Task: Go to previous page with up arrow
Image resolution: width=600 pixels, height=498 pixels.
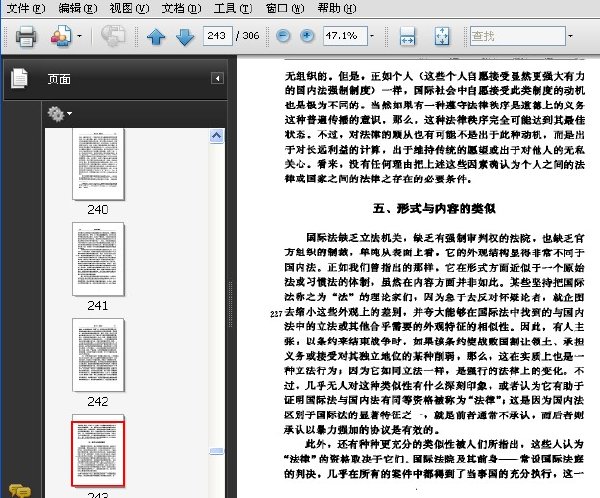Action: 156,37
